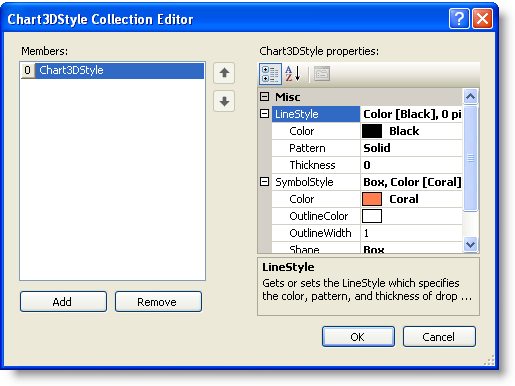Image resolution: width=515 pixels, height=386 pixels.
Task: Select Chart3DStyle member in list
Action: (x=112, y=70)
